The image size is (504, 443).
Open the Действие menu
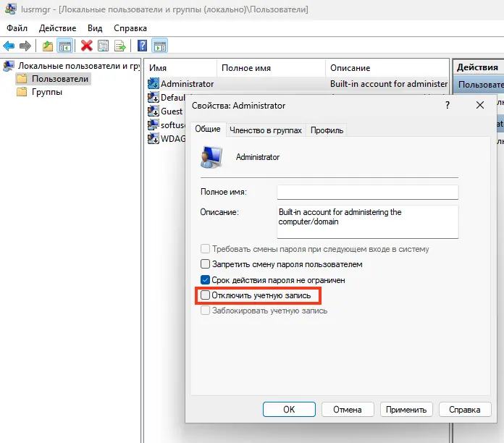click(x=57, y=28)
